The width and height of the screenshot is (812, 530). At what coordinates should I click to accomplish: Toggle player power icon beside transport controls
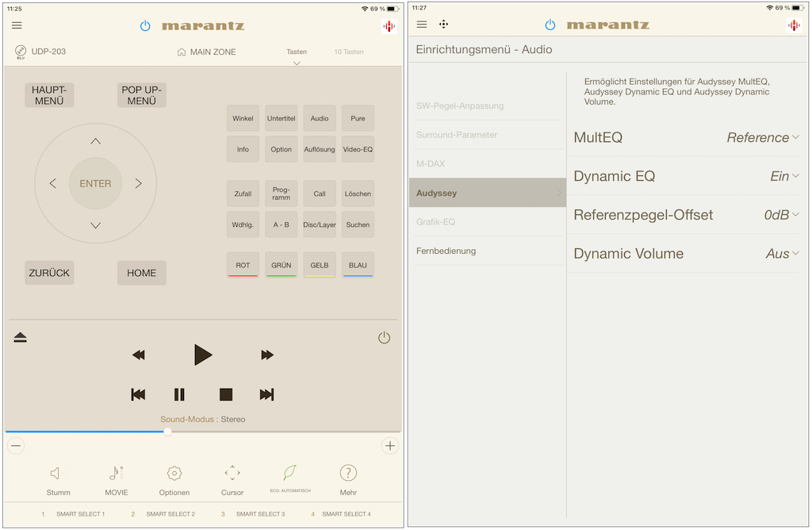384,338
